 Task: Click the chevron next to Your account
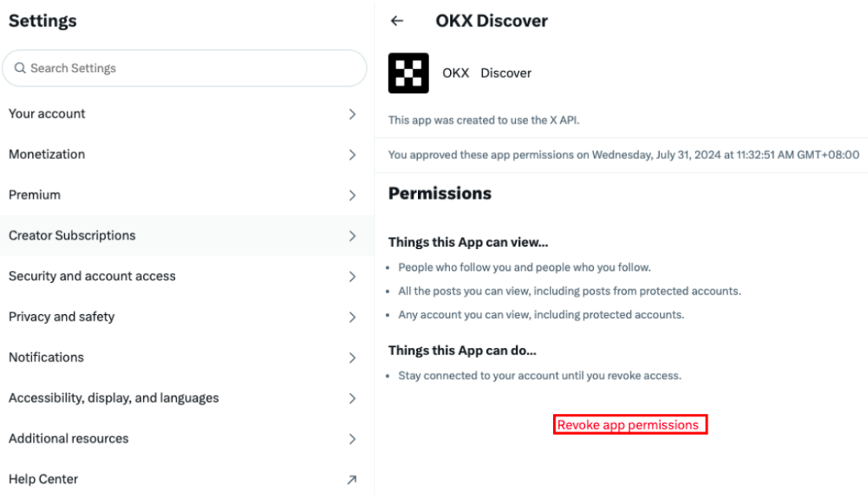(352, 114)
